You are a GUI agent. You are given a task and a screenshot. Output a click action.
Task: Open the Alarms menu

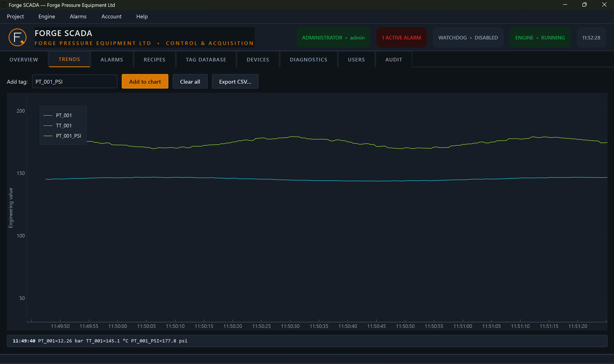pos(78,16)
